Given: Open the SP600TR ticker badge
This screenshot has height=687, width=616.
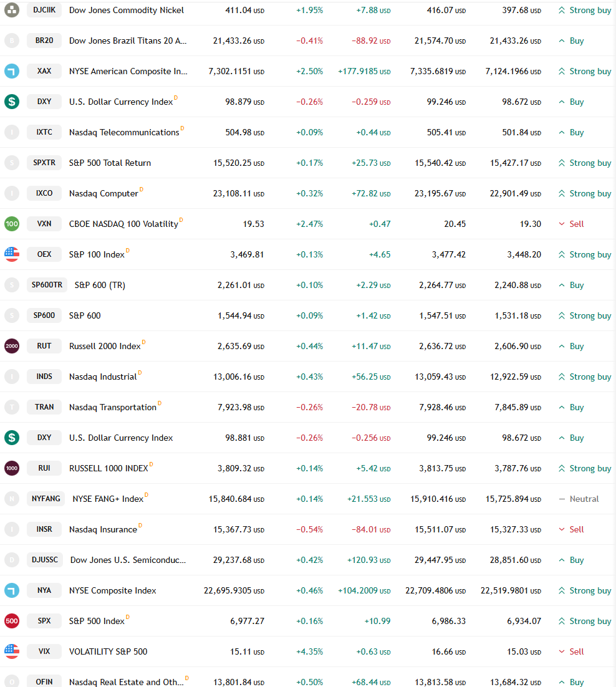Looking at the screenshot, I should (47, 285).
